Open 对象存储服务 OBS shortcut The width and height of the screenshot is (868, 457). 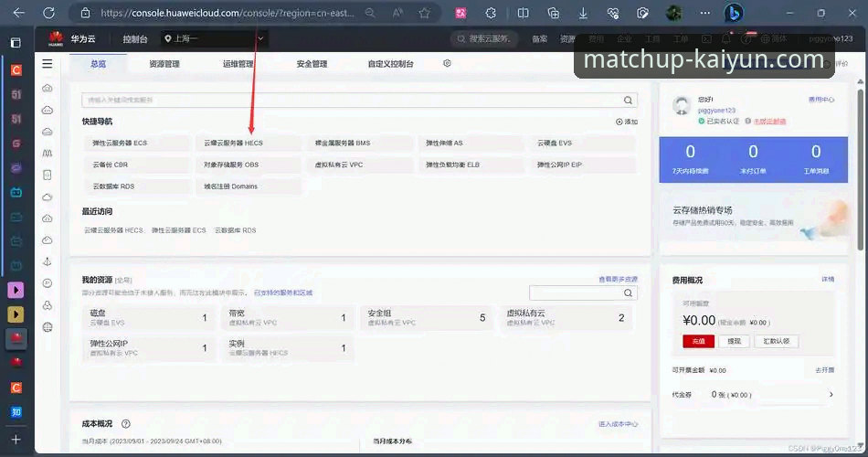click(x=249, y=165)
